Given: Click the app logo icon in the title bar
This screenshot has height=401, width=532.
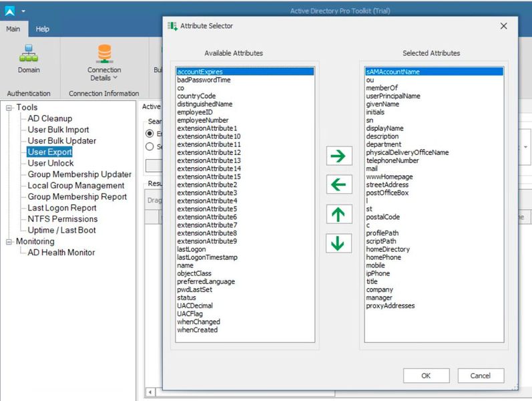Looking at the screenshot, I should point(10,11).
